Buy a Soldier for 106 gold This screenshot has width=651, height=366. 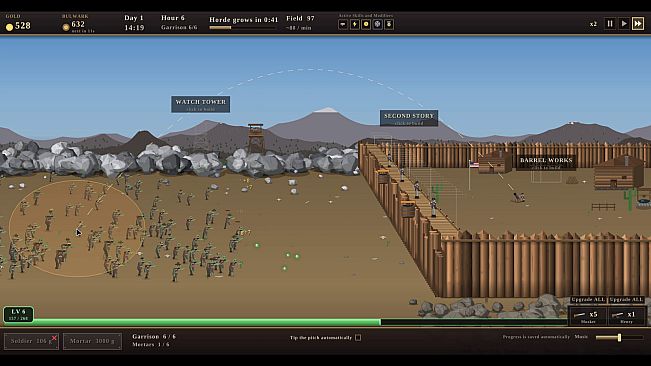(32, 341)
